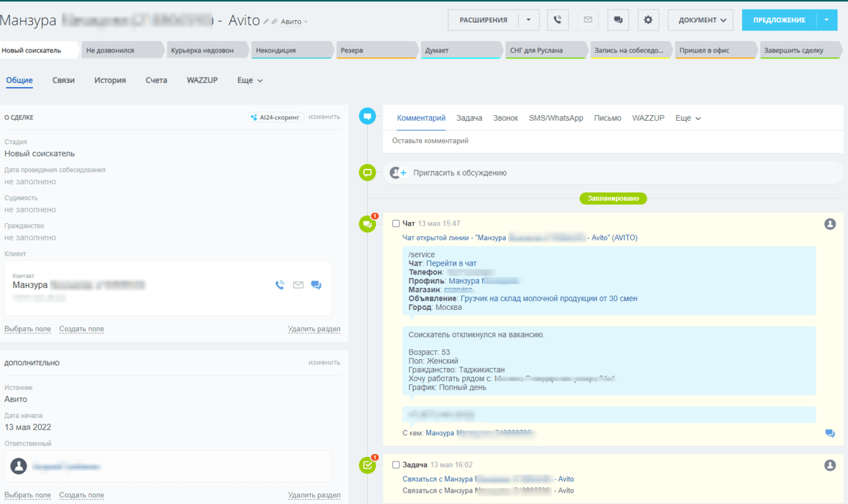
Task: Open the История tab
Action: point(110,80)
